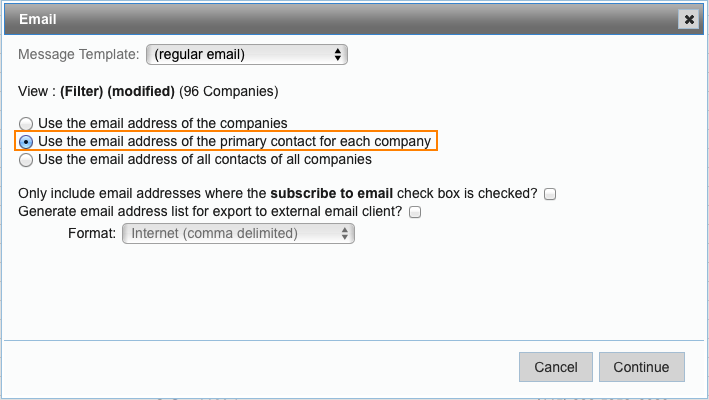
Task: Click the "(Filter) (modified)" view text
Action: 117,92
